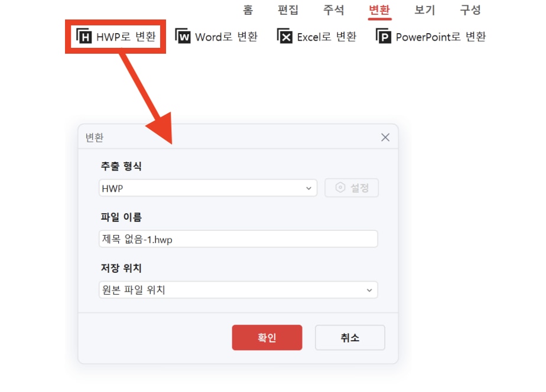Click the PowerPoint로 변환 icon
546x392 pixels.
pyautogui.click(x=383, y=36)
